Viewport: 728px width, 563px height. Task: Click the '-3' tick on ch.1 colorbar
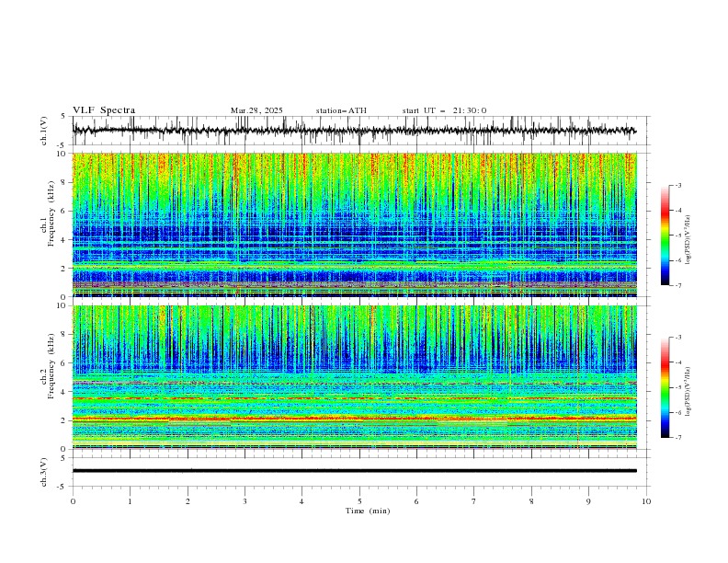click(x=677, y=185)
